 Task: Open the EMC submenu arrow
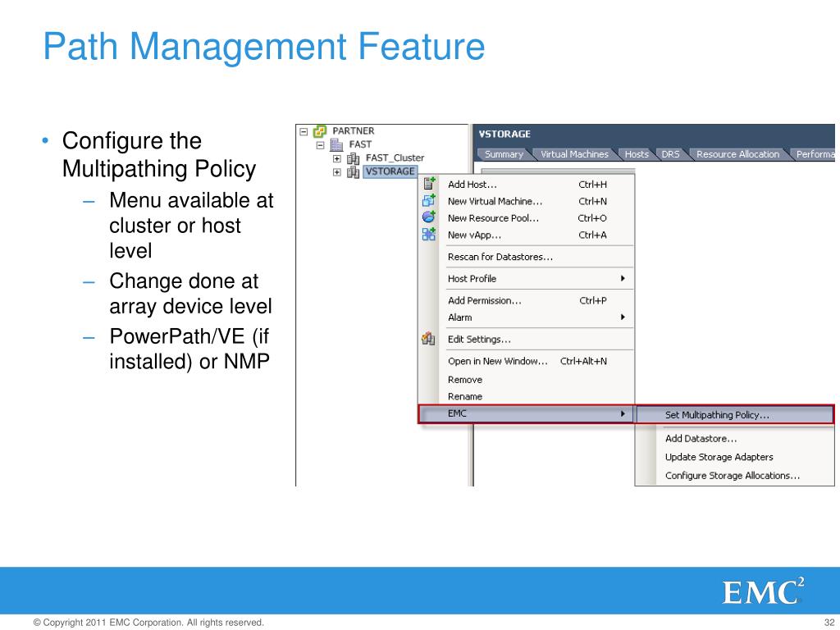tap(623, 413)
